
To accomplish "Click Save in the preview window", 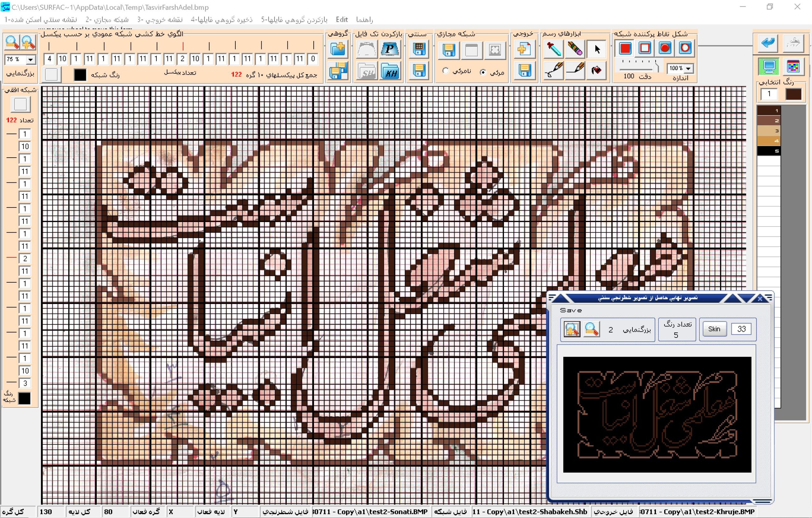I will point(571,310).
